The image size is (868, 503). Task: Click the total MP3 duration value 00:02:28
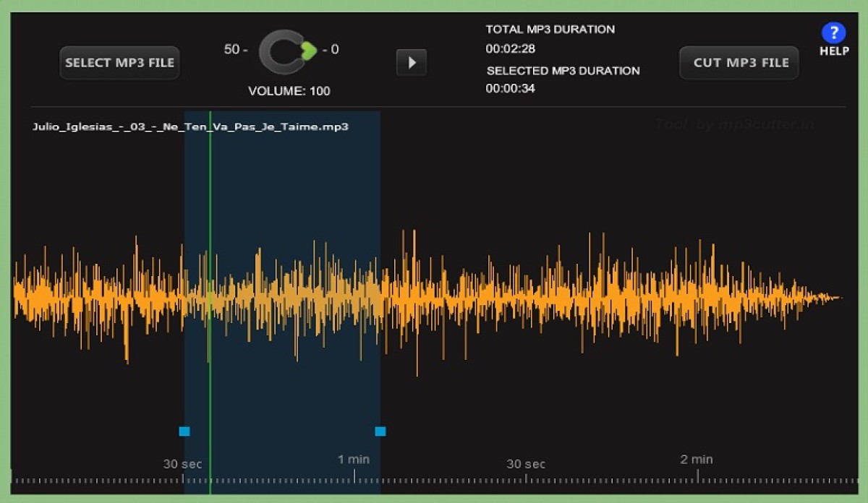(x=510, y=49)
